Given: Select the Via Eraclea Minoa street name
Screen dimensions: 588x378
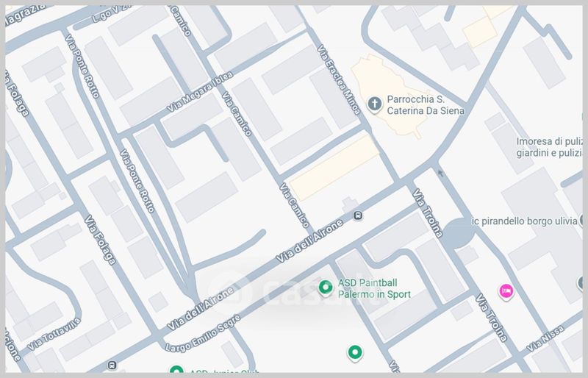Looking at the screenshot, I should pos(338,79).
